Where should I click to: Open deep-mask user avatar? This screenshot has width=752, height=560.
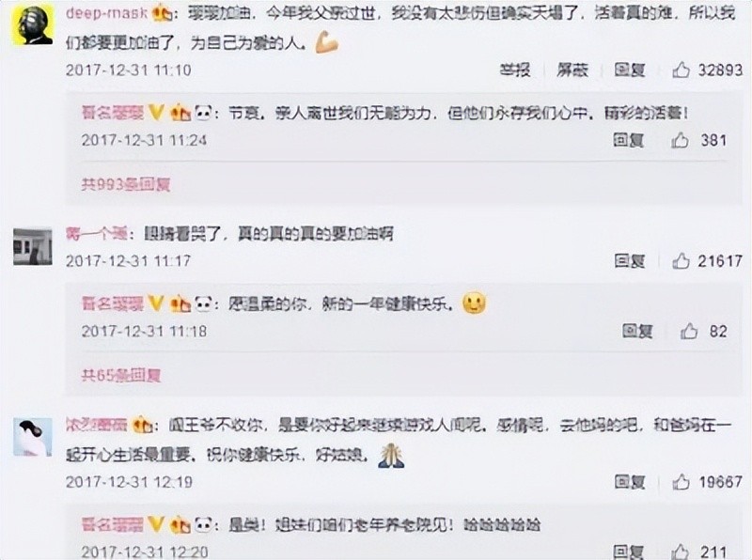pyautogui.click(x=33, y=25)
